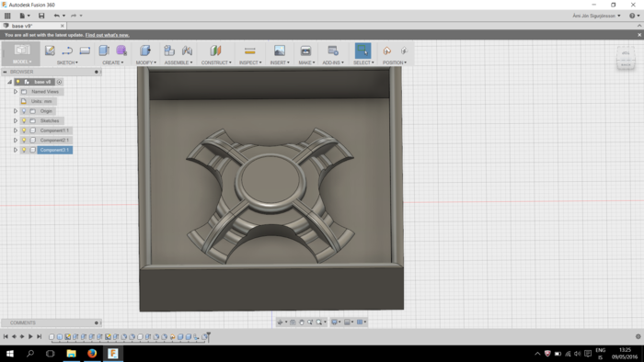Open the SKETCH menu
This screenshot has width=644, height=362.
click(67, 62)
